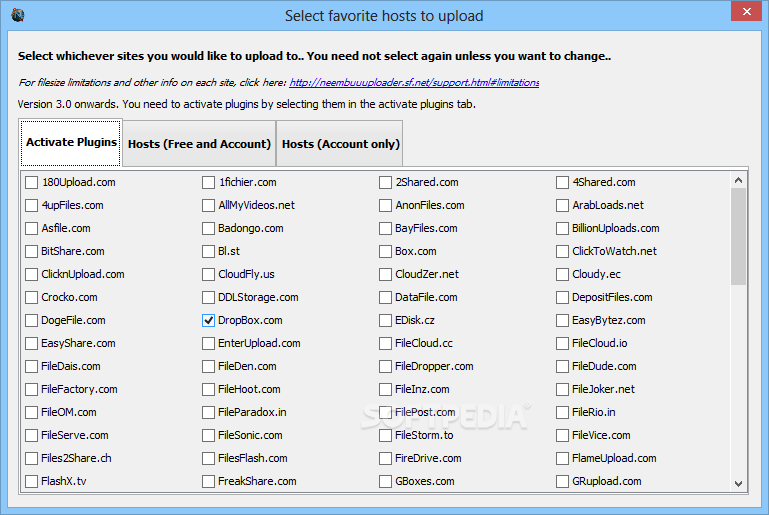Screen dimensions: 769x515
Task: Open the Hosts (Account only) tab
Action: pos(340,144)
